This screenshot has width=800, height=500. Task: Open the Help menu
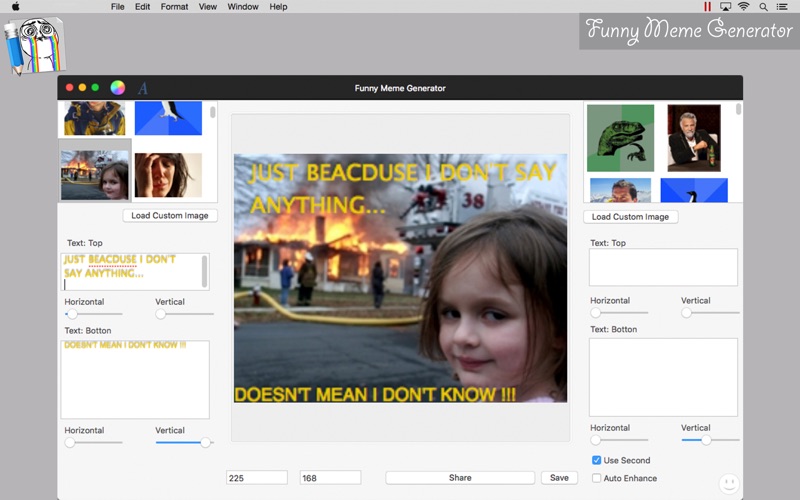(x=278, y=7)
